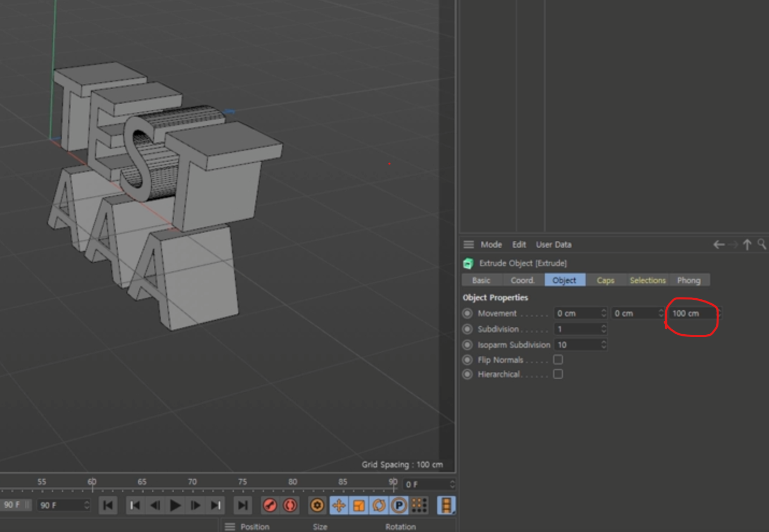Open the User Data menu
Image resolution: width=769 pixels, height=532 pixels.
point(553,245)
